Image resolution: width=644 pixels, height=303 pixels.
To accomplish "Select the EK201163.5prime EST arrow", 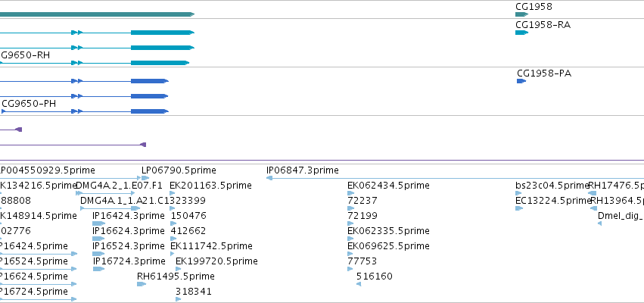I will 172,193.
